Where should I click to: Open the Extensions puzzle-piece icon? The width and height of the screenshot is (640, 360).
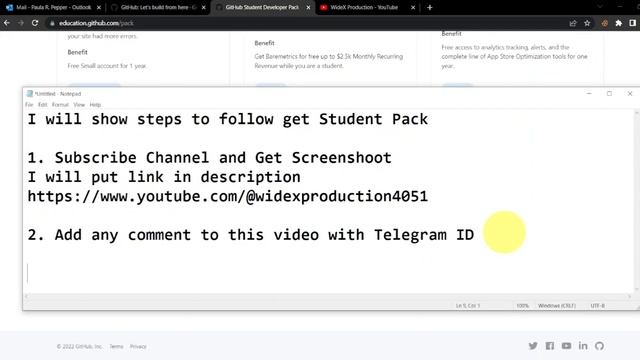(x=619, y=23)
